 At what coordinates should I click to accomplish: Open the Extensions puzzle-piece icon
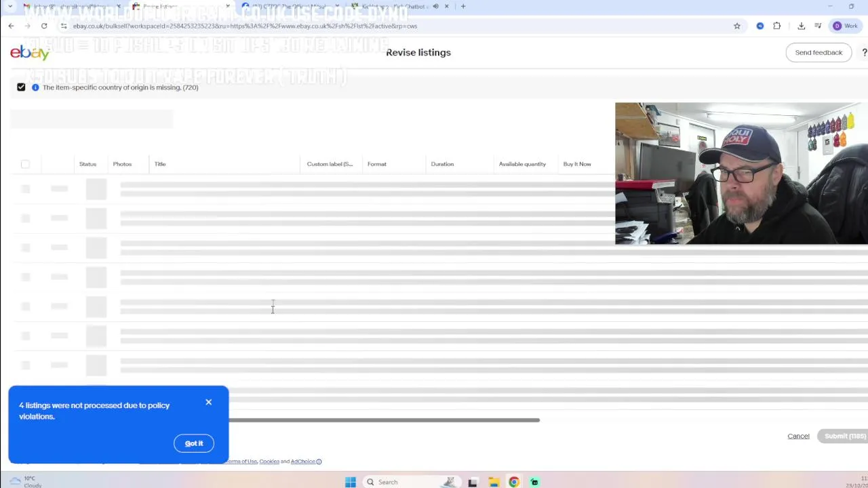[777, 26]
